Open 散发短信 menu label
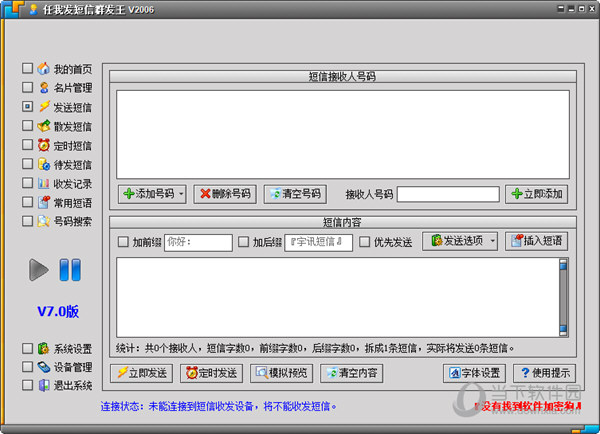The height and width of the screenshot is (434, 600). 73,126
